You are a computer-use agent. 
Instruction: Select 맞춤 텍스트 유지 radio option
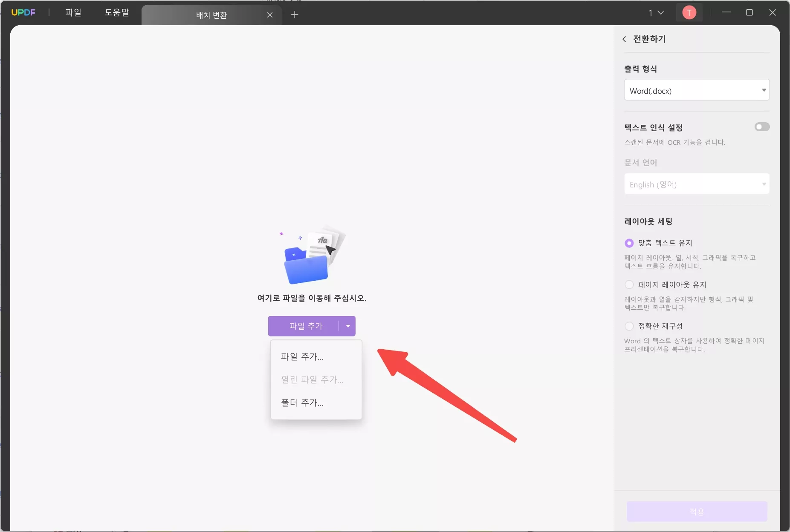(629, 243)
